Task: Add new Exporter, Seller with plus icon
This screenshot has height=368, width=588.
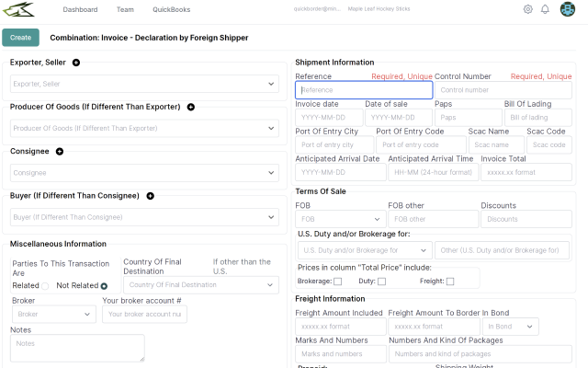Action: pos(76,63)
